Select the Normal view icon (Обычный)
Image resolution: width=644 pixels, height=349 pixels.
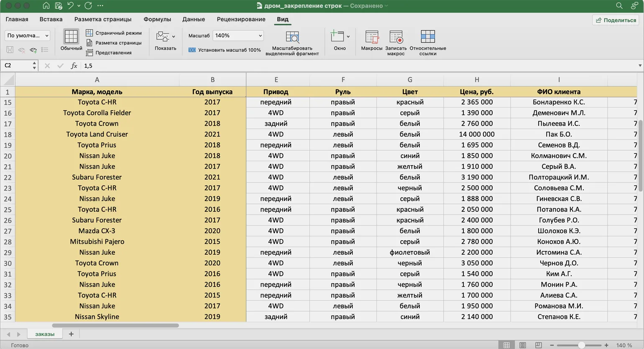point(71,37)
